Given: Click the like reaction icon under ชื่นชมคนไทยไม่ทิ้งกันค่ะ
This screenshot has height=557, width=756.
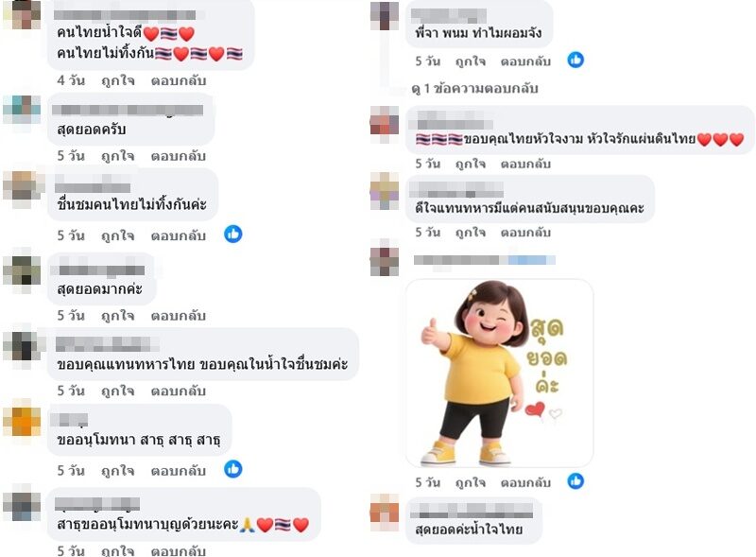Looking at the screenshot, I should (x=232, y=235).
